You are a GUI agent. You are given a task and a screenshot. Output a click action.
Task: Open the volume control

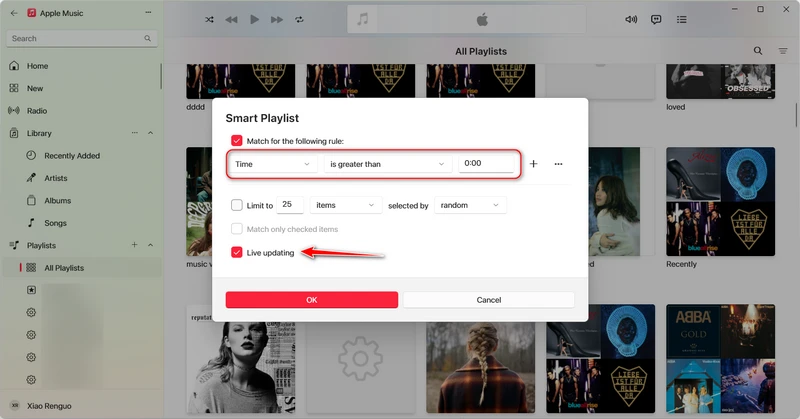click(x=631, y=19)
